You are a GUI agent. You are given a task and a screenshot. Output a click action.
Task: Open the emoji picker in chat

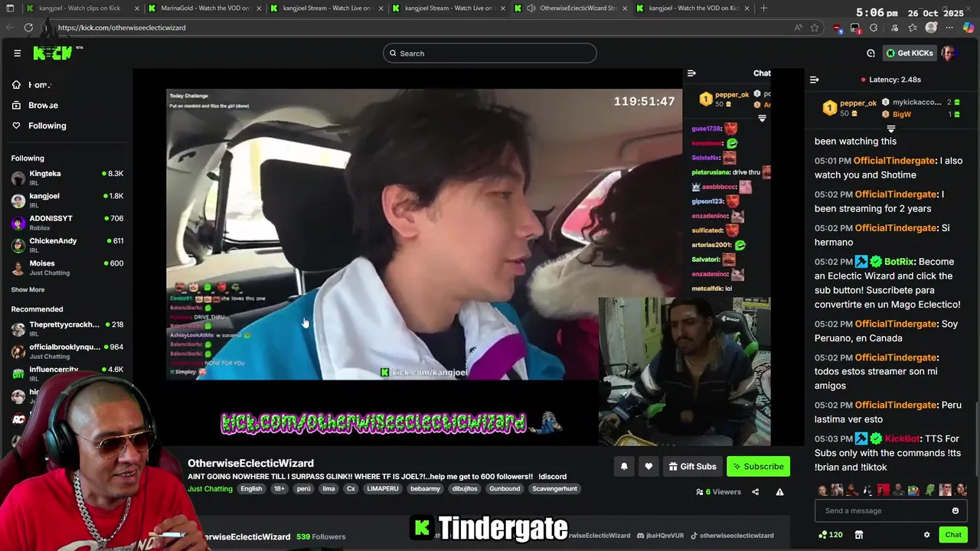coord(955,510)
